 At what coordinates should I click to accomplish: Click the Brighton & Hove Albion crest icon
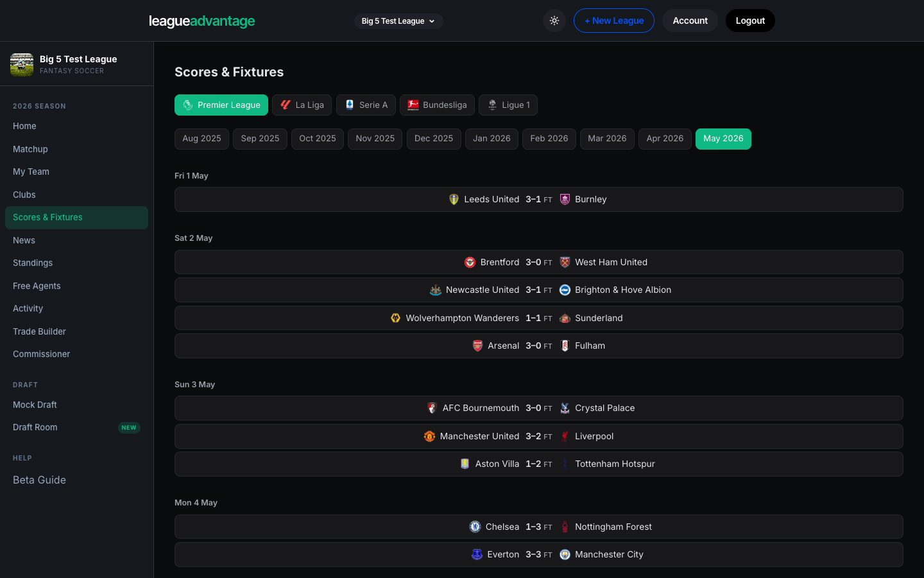pos(565,290)
